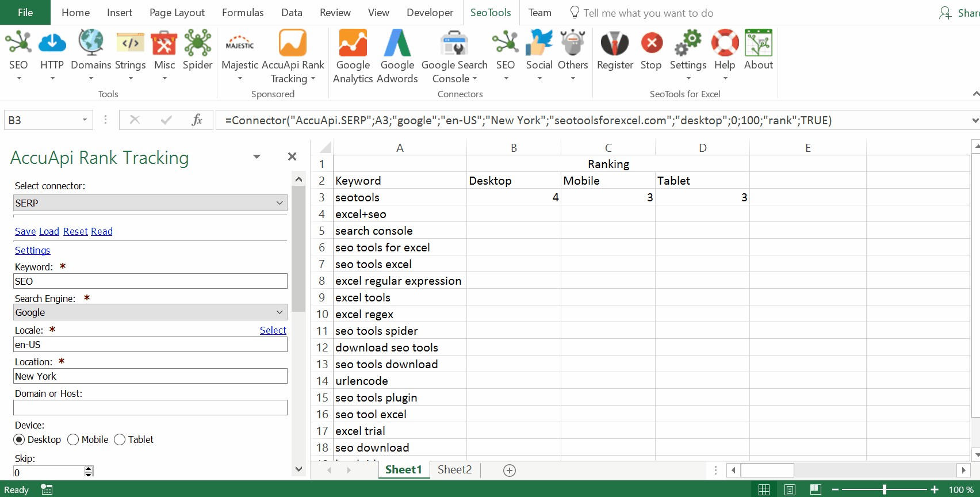
Task: Switch to Normal view in status bar
Action: 764,490
